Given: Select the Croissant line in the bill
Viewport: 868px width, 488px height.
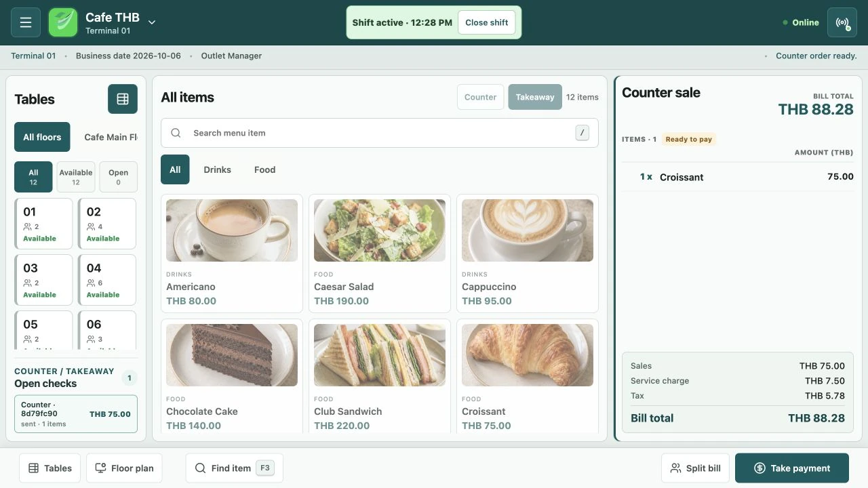Looking at the screenshot, I should click(x=738, y=177).
